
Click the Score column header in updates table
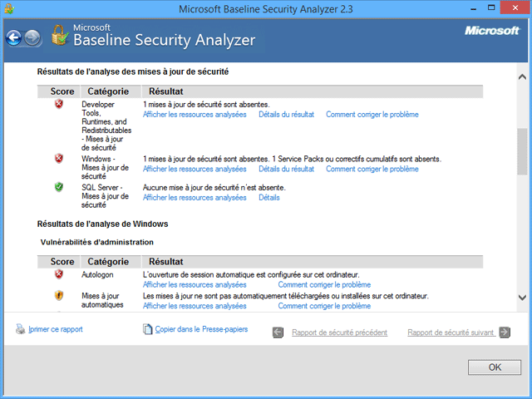62,91
